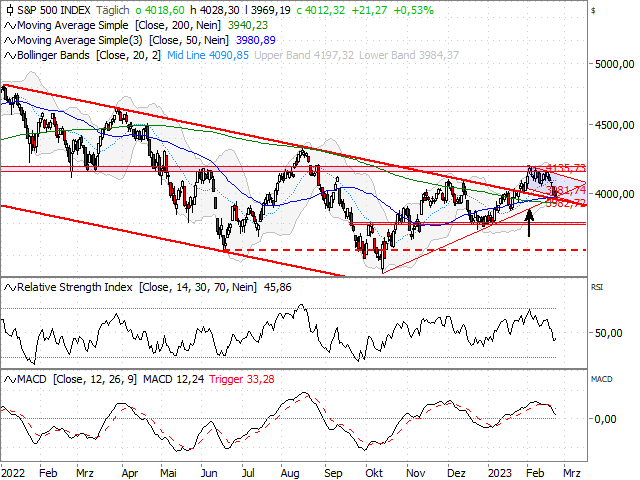This screenshot has width=640, height=480.
Task: Click the Feb 2022 time axis label
Action: pyautogui.click(x=48, y=473)
